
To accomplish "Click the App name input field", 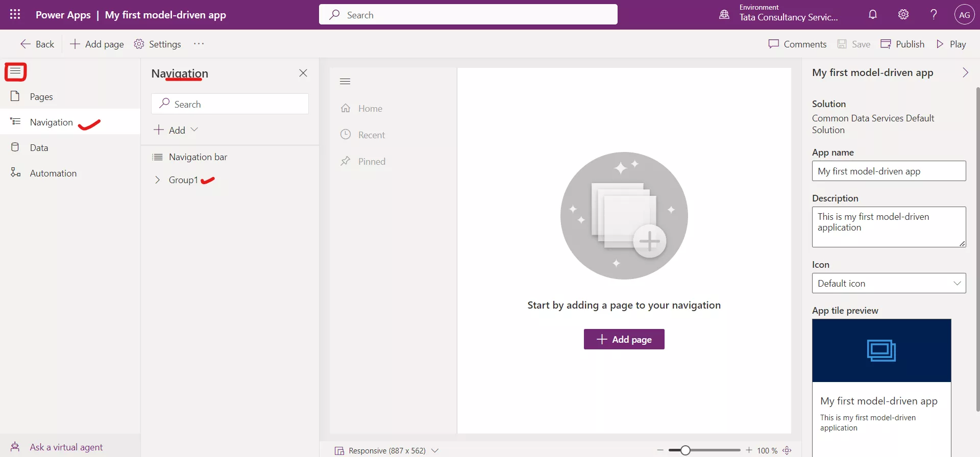I will coord(889,171).
